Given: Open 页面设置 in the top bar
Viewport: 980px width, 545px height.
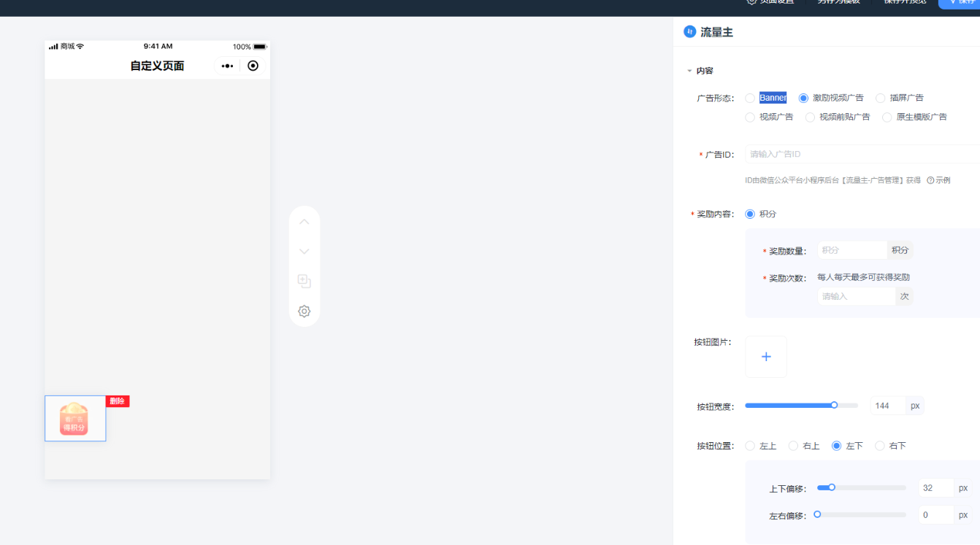Looking at the screenshot, I should [771, 1].
